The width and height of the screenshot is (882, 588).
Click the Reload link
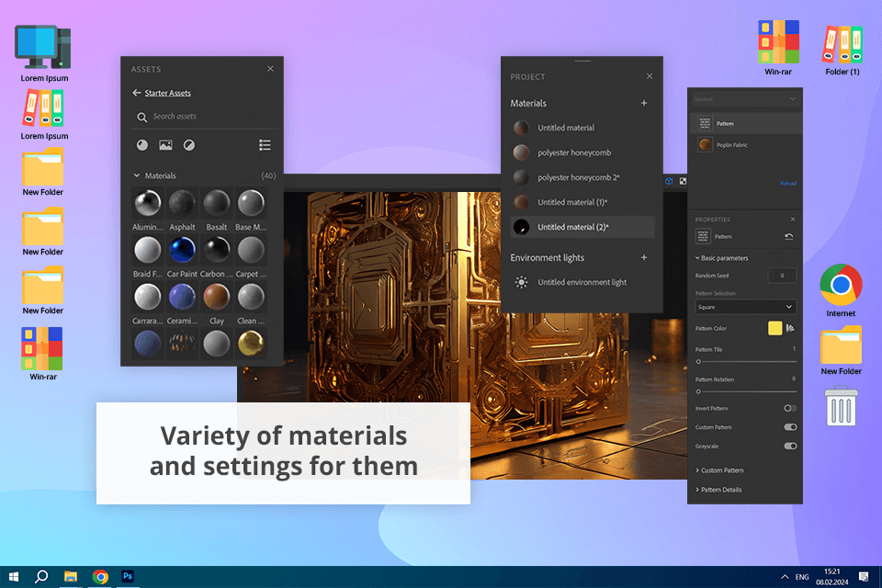(787, 184)
